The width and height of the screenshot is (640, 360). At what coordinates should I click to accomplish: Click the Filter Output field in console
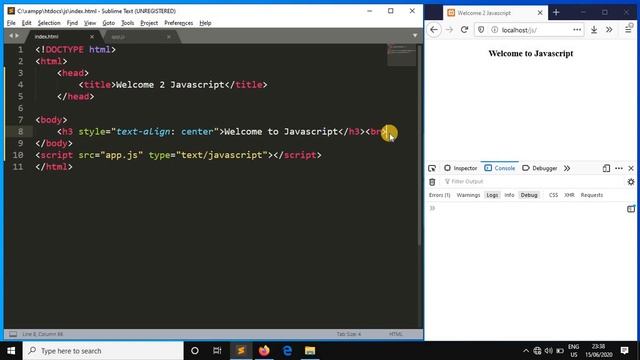tap(533, 182)
